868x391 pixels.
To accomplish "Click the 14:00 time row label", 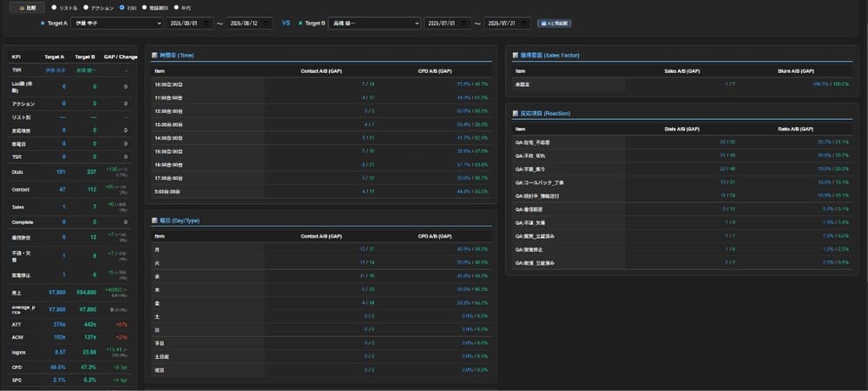I will pyautogui.click(x=169, y=137).
